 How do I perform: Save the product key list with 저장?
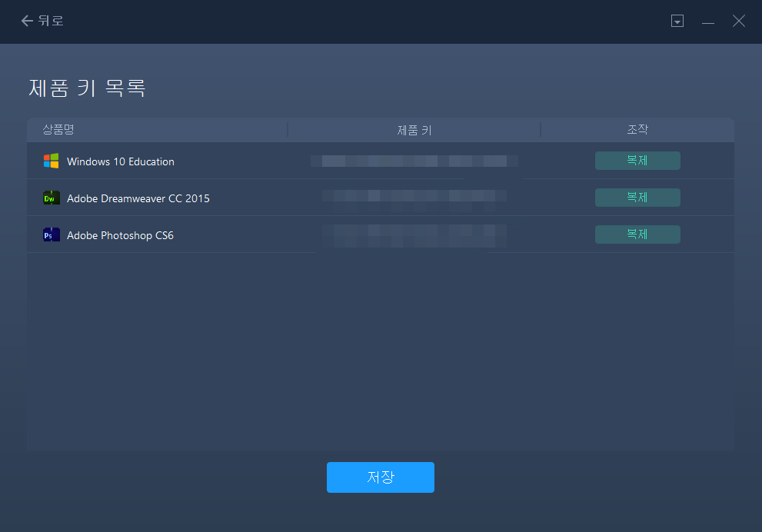pyautogui.click(x=380, y=477)
